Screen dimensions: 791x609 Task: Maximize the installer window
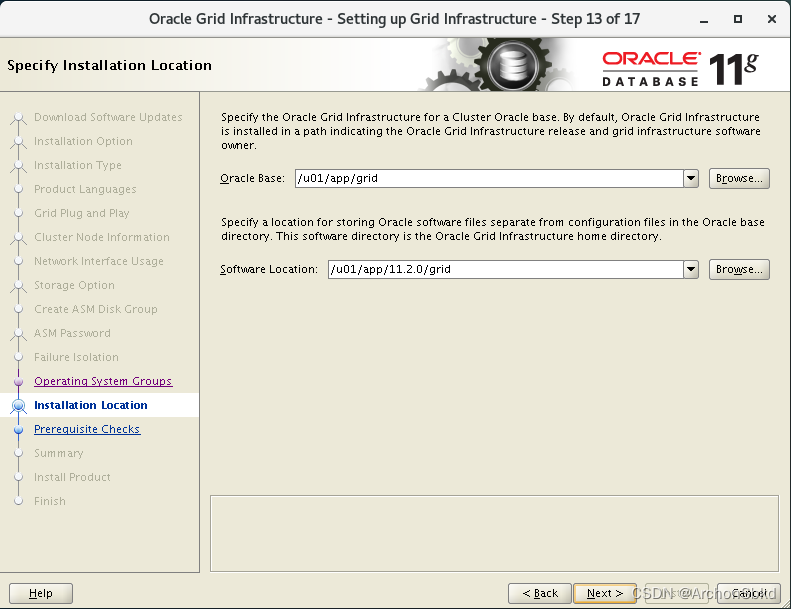[738, 19]
